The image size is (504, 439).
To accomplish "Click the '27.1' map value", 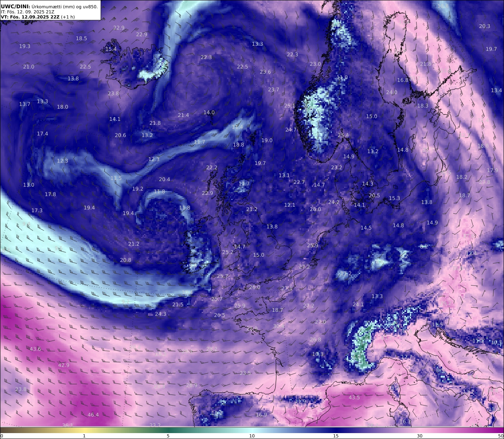I will pyautogui.click(x=287, y=289).
